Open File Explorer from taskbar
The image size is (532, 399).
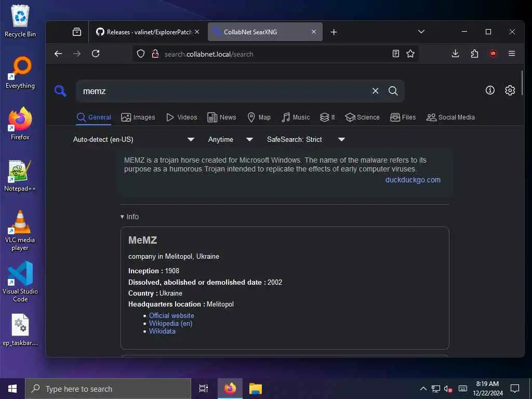tap(256, 389)
